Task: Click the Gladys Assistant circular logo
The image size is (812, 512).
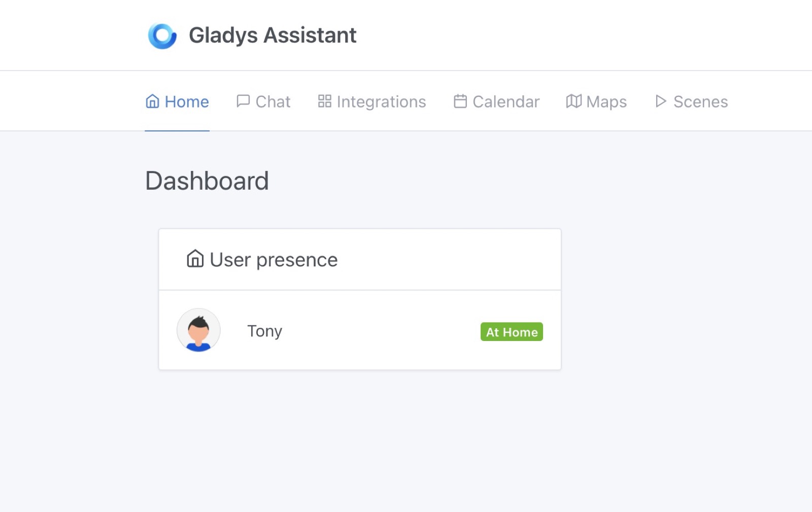Action: tap(162, 35)
